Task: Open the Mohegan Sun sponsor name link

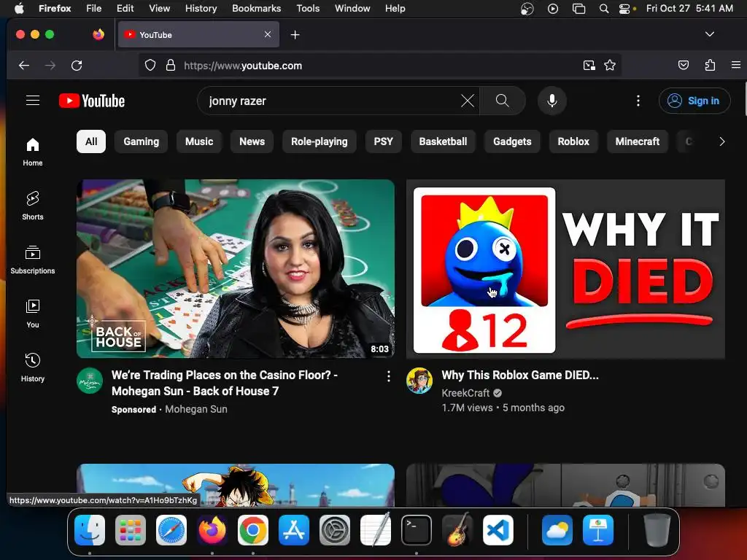Action: pyautogui.click(x=196, y=409)
